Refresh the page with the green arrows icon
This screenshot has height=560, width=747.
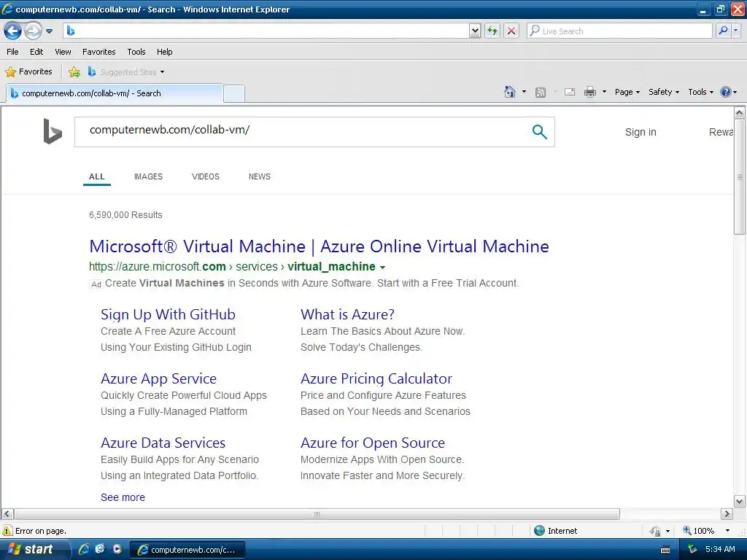point(492,31)
